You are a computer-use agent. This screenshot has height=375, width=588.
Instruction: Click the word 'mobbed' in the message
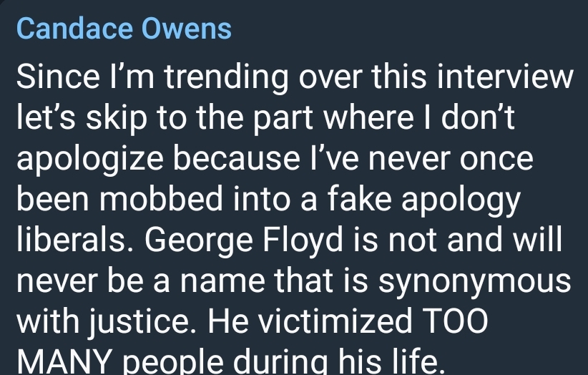161,199
